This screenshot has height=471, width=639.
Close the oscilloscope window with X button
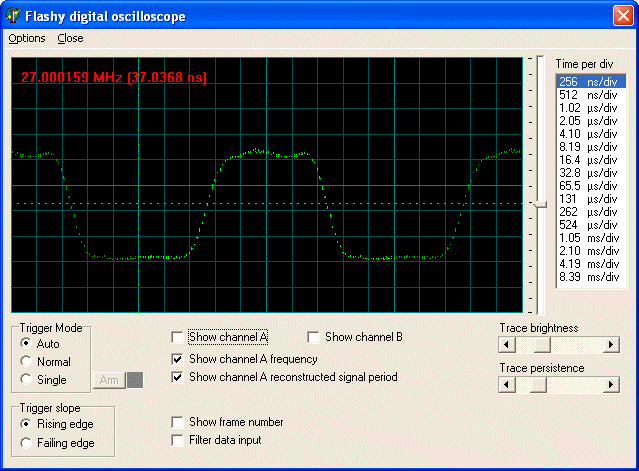623,16
